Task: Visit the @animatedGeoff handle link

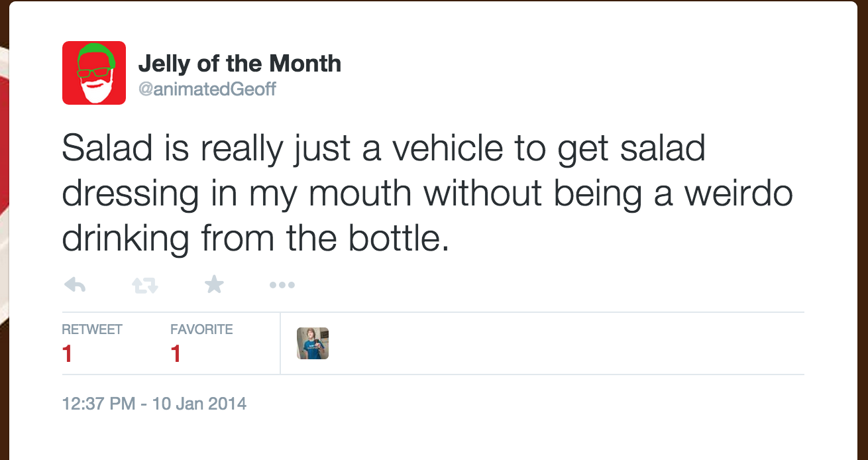Action: tap(207, 89)
